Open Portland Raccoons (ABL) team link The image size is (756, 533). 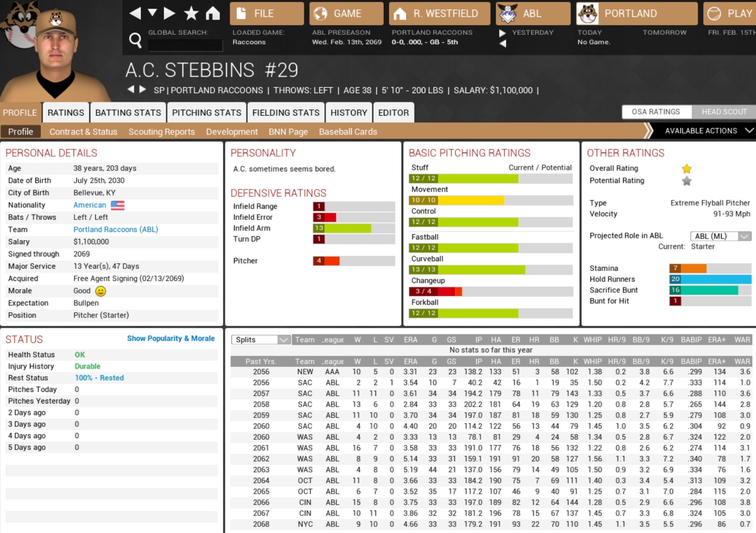115,230
